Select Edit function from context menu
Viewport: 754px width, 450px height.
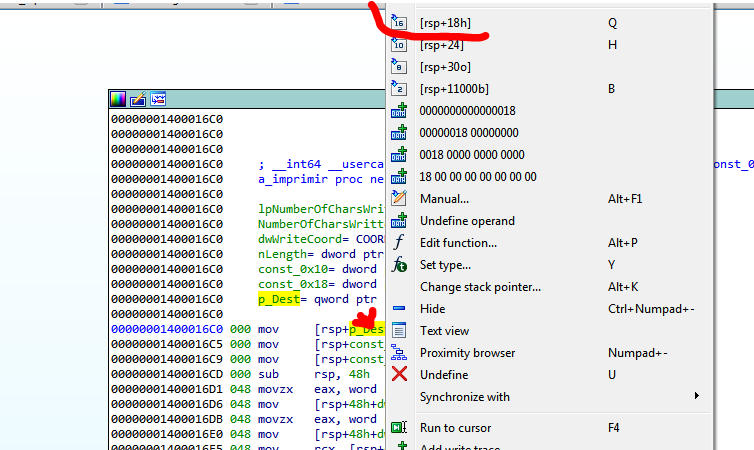(x=457, y=243)
